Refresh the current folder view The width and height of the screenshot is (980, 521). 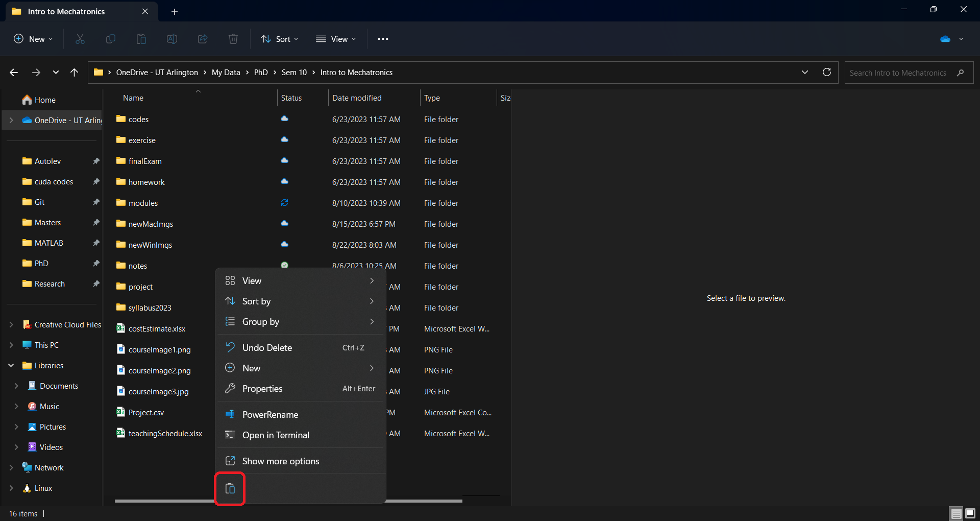pos(827,73)
